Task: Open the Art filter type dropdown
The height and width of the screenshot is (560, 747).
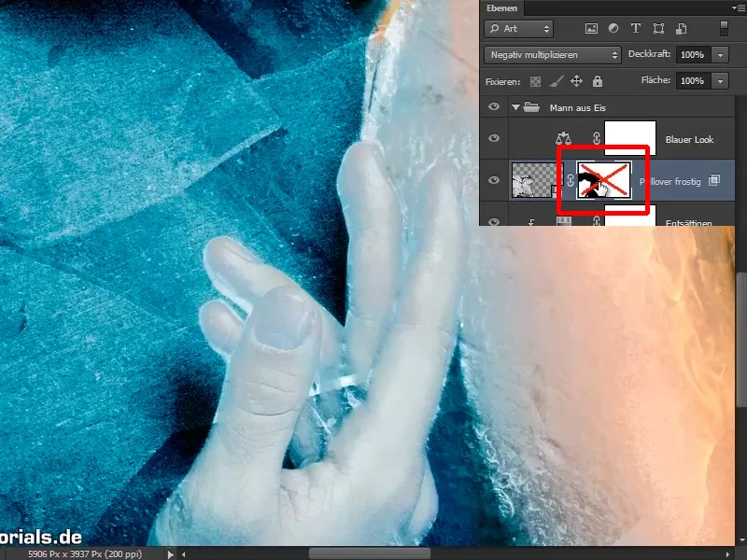Action: [x=518, y=29]
